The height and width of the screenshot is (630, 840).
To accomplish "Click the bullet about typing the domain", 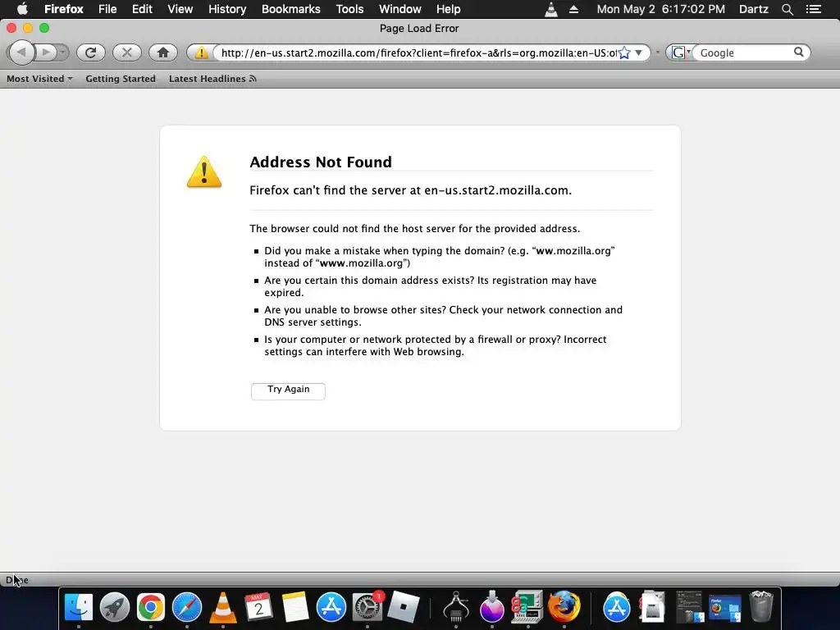I will [x=440, y=257].
